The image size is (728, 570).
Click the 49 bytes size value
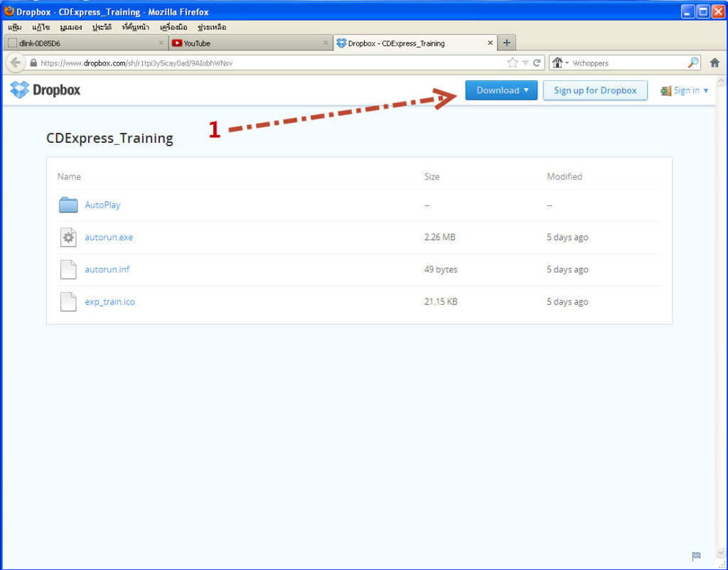click(x=441, y=269)
